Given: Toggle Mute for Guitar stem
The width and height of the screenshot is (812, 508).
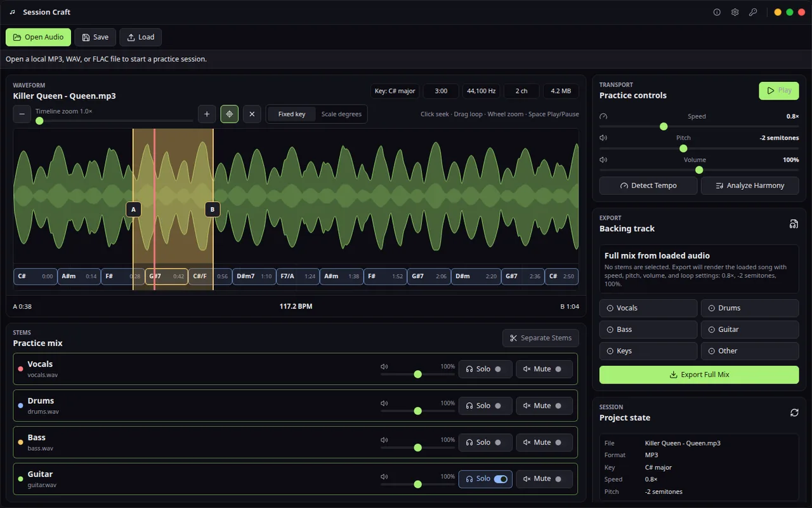Looking at the screenshot, I should 544,479.
